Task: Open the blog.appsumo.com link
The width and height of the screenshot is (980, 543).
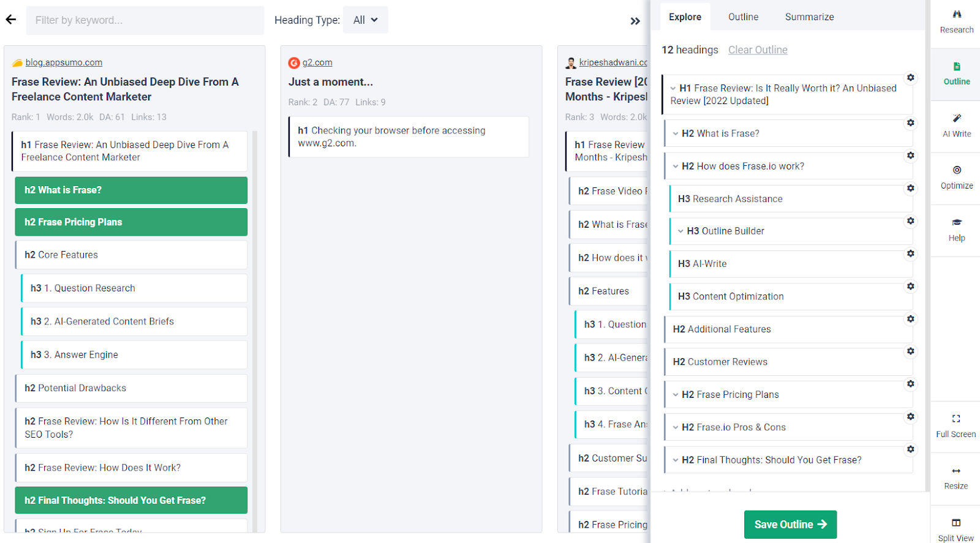Action: point(64,62)
